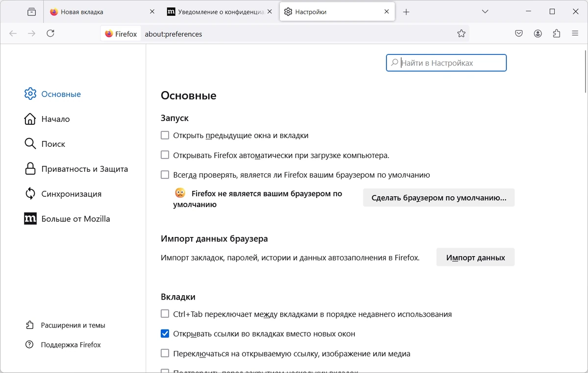The image size is (588, 373).
Task: Click the Поиск magnifier icon in sidebar
Action: (x=30, y=144)
